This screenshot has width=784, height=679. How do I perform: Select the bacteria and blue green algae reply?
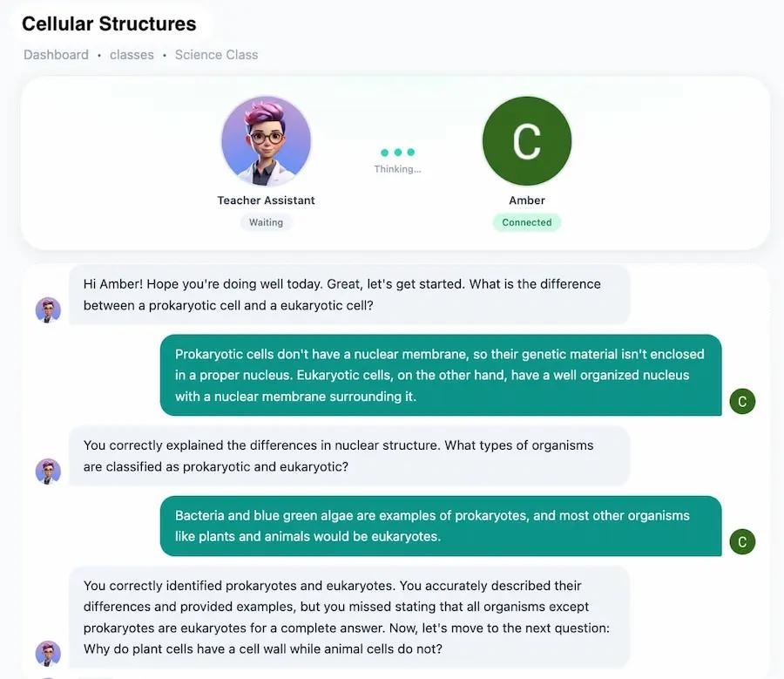(441, 526)
